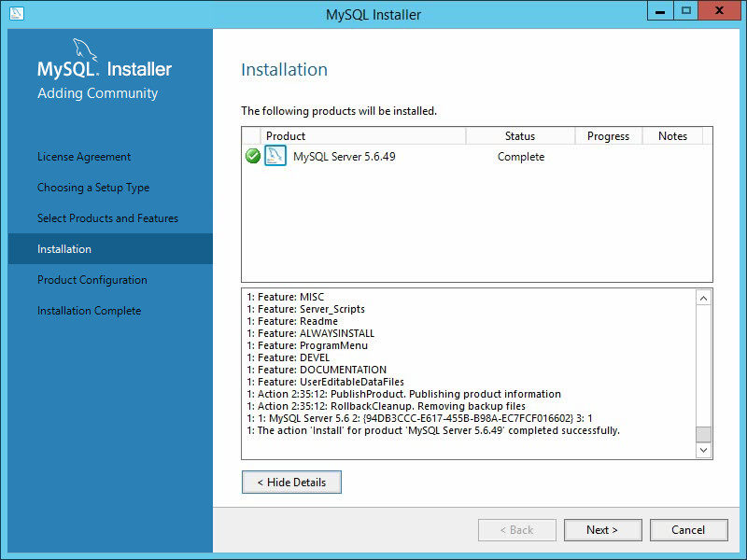
Task: Click the Installation page heading
Action: pyautogui.click(x=285, y=69)
